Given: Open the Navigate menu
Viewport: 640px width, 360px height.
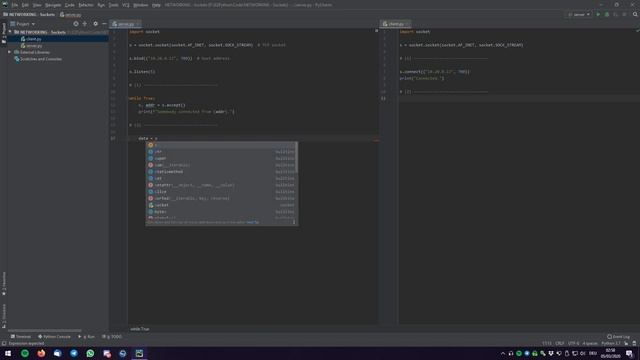Looking at the screenshot, I should (x=53, y=5).
